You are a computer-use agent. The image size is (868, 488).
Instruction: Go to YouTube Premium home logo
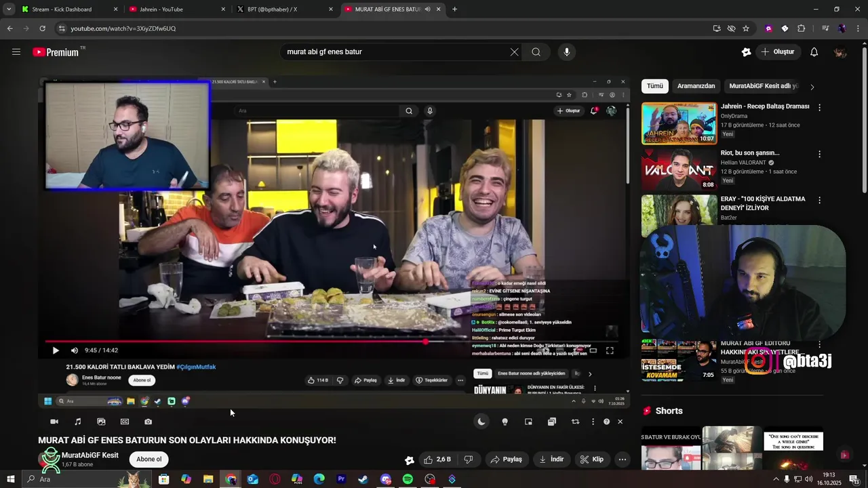[x=56, y=52]
